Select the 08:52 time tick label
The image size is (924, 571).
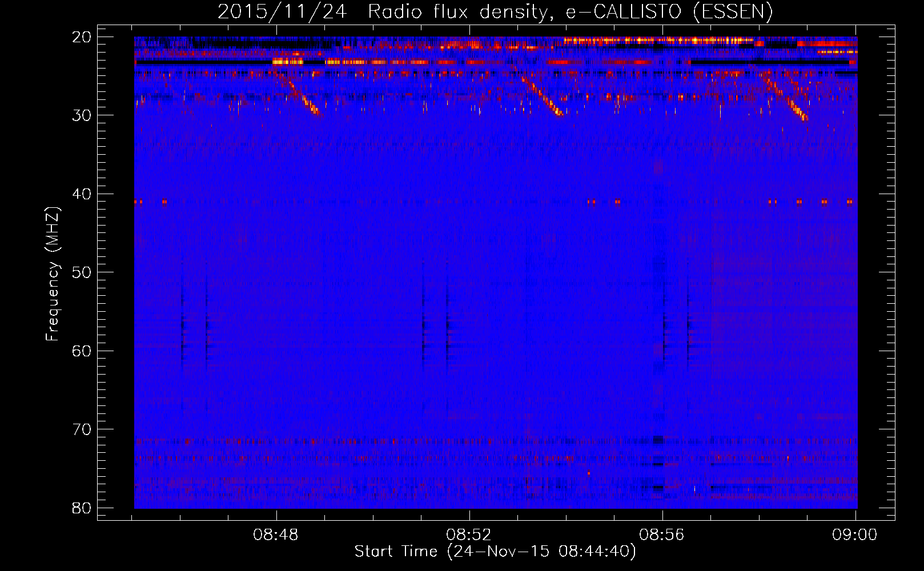click(469, 535)
